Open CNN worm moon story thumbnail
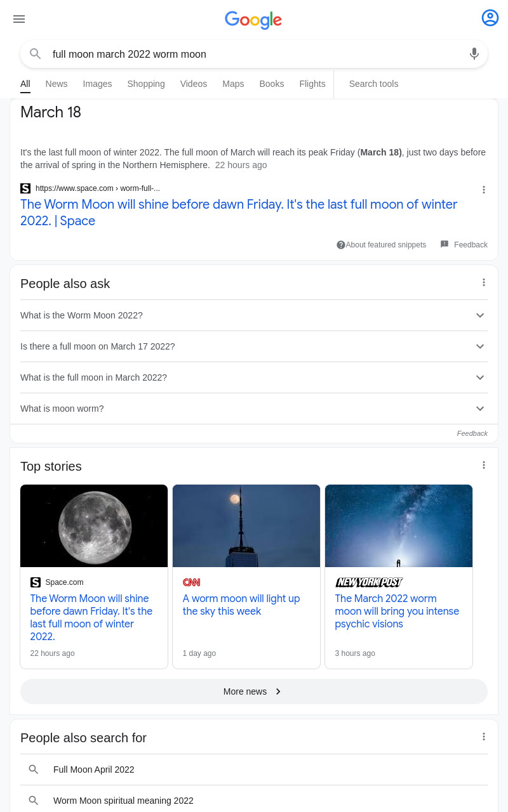 click(246, 526)
